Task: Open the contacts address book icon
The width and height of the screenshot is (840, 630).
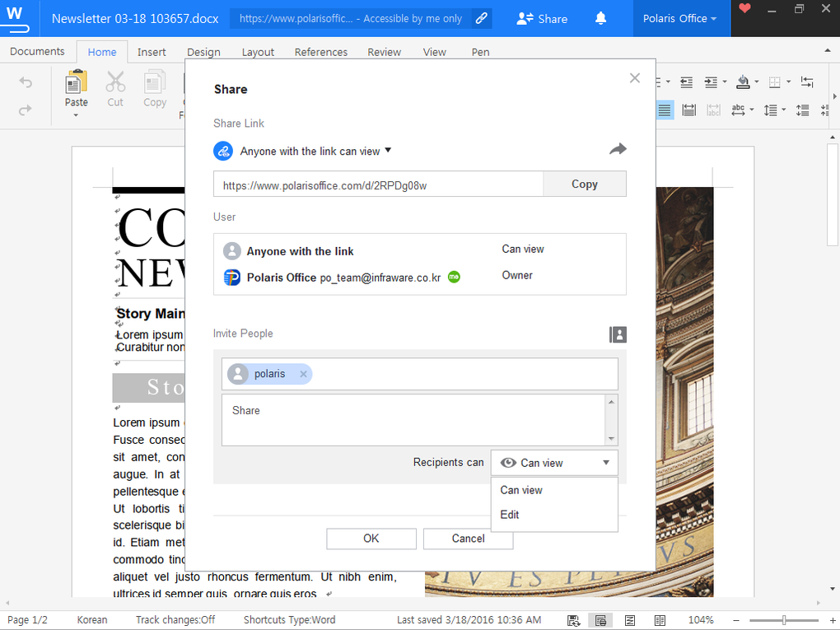Action: [618, 335]
